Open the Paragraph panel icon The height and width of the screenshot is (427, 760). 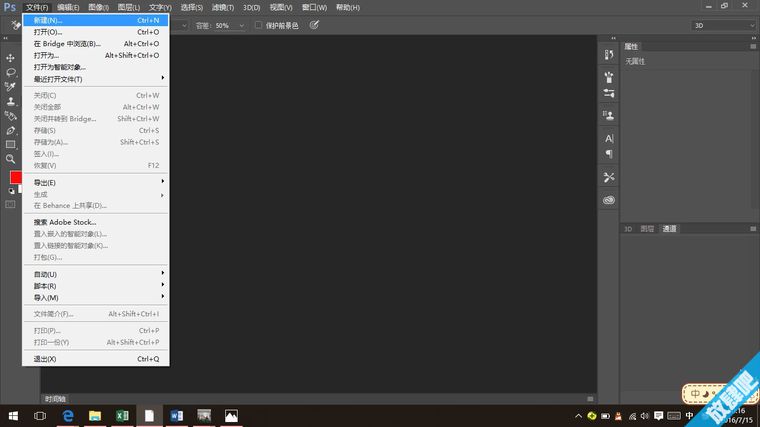[x=609, y=154]
